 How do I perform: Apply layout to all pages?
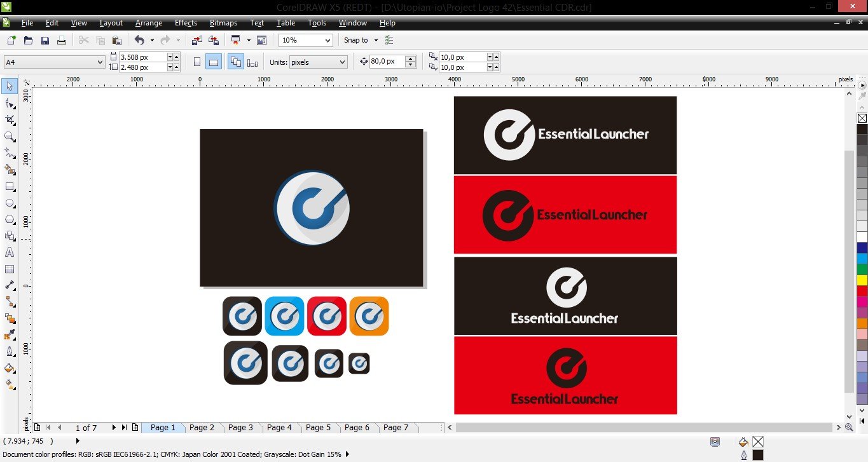(x=235, y=62)
